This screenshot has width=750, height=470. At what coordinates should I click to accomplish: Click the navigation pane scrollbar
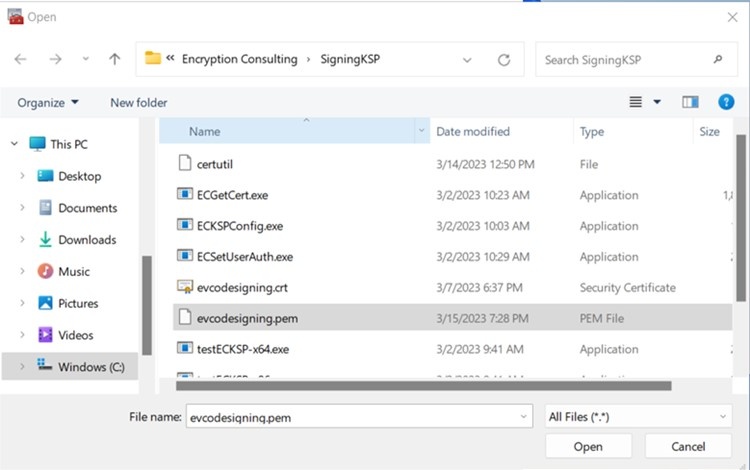(x=147, y=305)
